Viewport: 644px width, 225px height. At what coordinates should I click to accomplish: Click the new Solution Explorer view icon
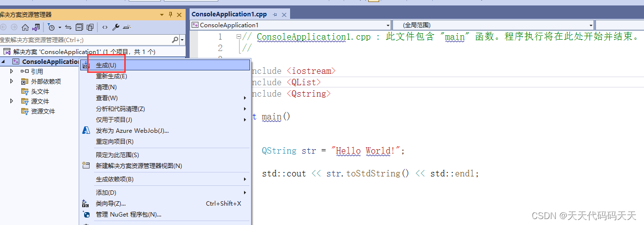(86, 166)
